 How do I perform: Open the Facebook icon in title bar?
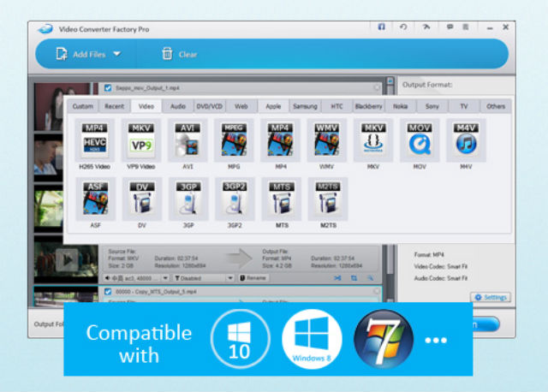(382, 27)
